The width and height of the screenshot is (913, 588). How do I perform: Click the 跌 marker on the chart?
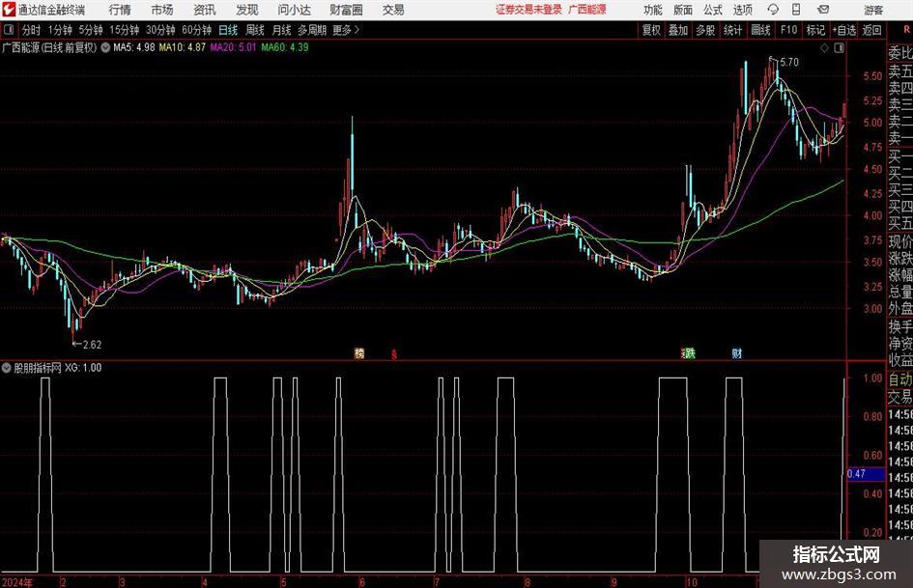690,353
